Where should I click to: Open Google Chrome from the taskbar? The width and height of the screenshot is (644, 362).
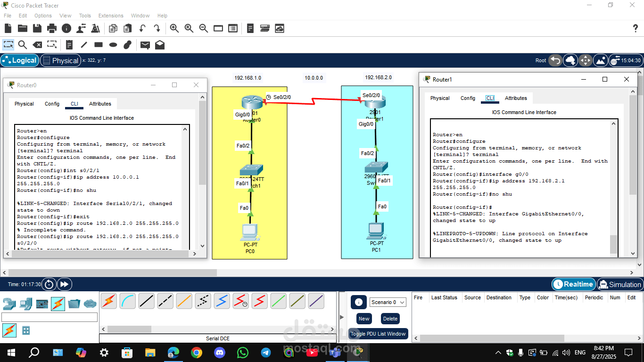point(197,352)
